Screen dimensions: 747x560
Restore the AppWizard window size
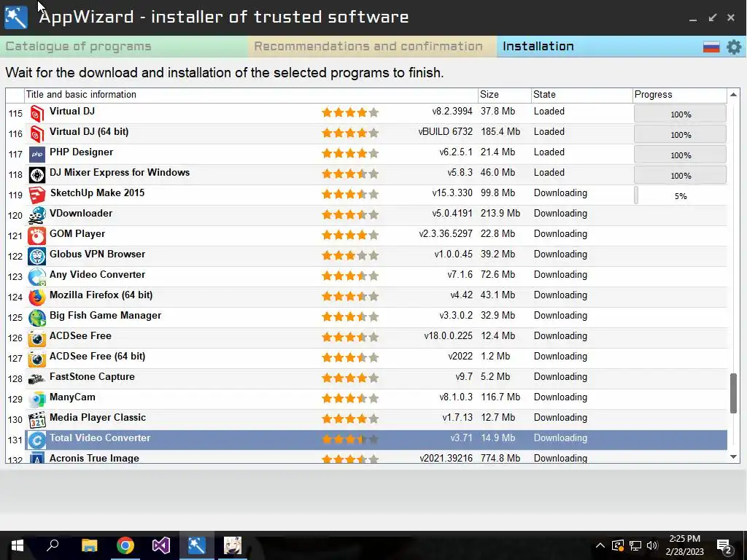coord(712,17)
